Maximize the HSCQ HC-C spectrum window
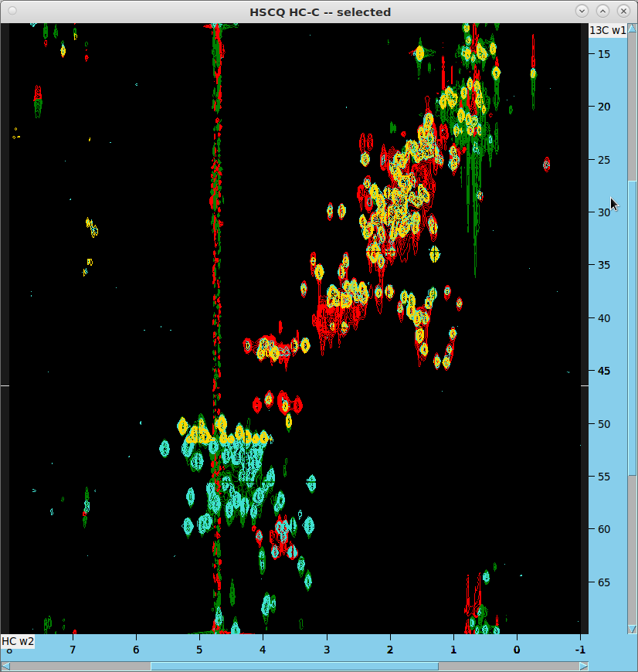The width and height of the screenshot is (638, 672). coord(602,12)
